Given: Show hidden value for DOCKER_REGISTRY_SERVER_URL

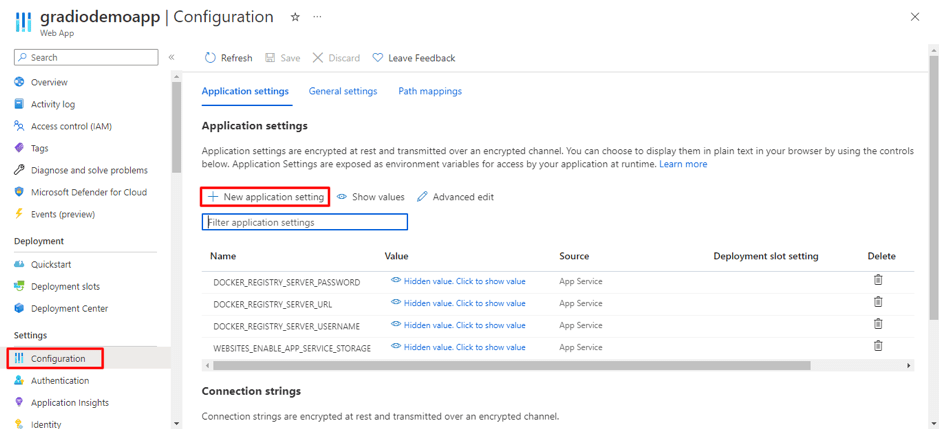Looking at the screenshot, I should pos(458,303).
